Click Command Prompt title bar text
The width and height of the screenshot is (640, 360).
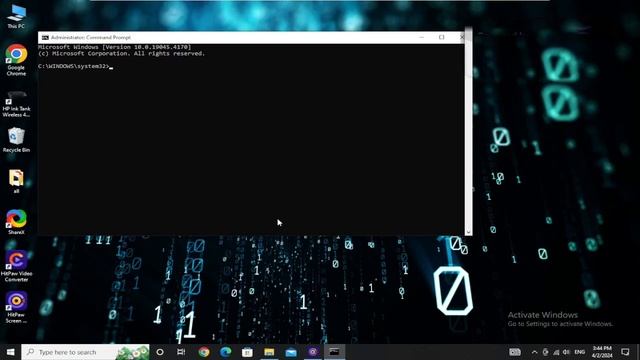pyautogui.click(x=91, y=38)
